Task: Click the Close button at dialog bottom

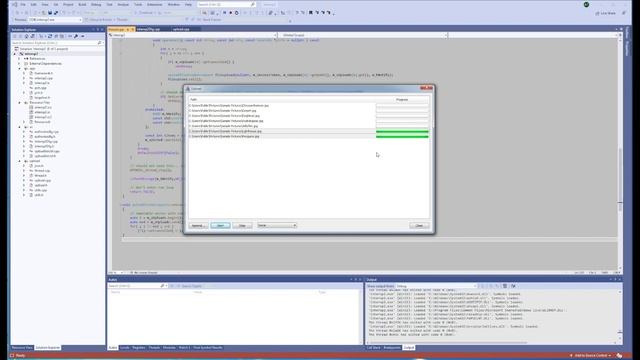Action: [x=419, y=226]
